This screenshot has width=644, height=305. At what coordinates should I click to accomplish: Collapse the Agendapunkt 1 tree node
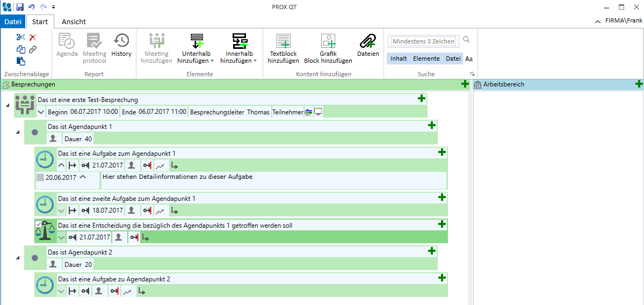(x=17, y=132)
